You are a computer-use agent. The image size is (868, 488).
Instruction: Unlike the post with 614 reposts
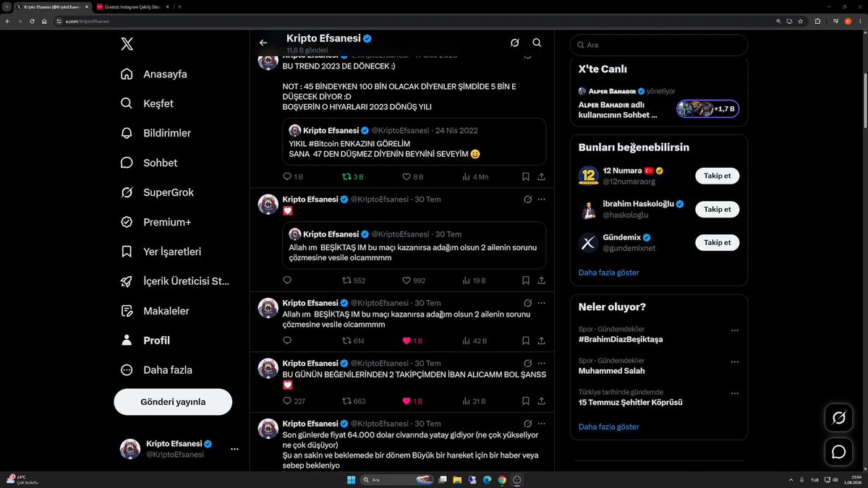(412, 341)
